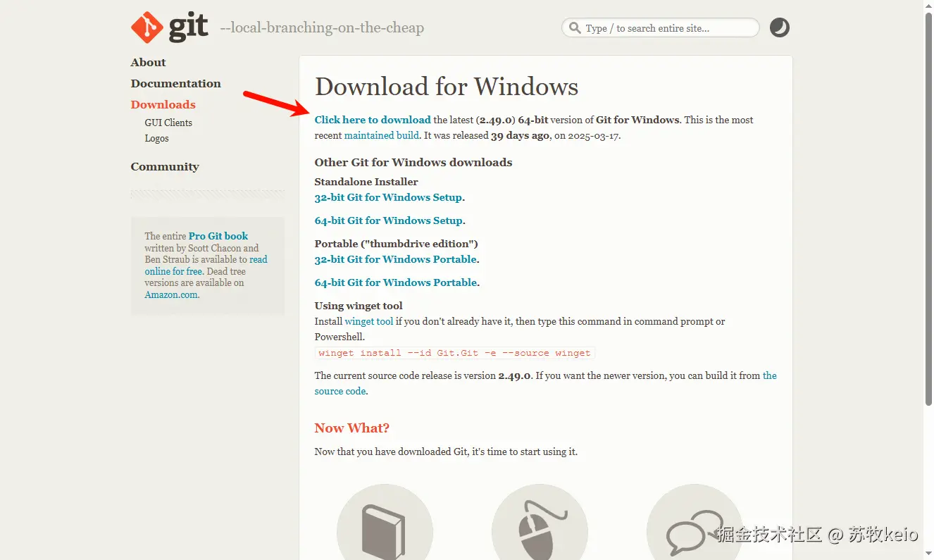Download 64-bit Git for Windows Portable
The height and width of the screenshot is (560, 934).
[396, 282]
